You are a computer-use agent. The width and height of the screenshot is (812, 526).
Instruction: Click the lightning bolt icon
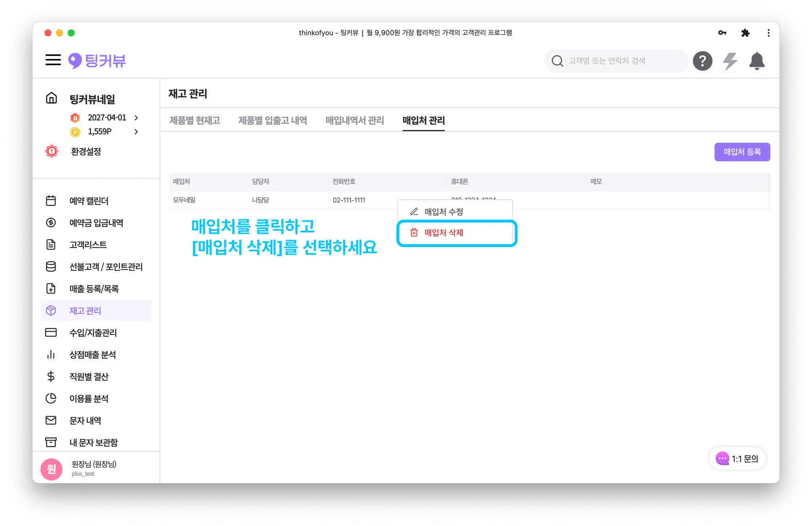(x=730, y=61)
